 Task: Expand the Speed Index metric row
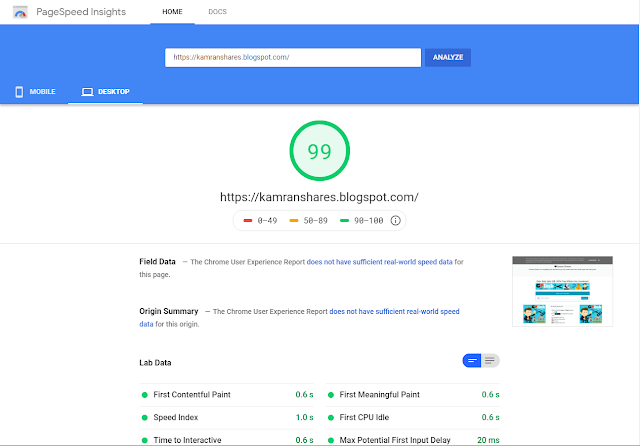[227, 418]
